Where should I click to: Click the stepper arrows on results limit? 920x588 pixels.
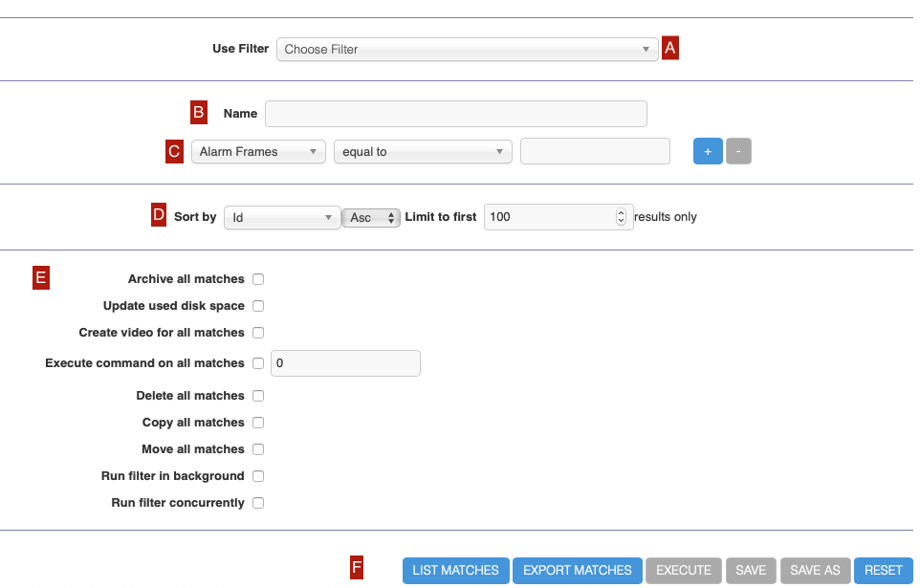(x=621, y=216)
